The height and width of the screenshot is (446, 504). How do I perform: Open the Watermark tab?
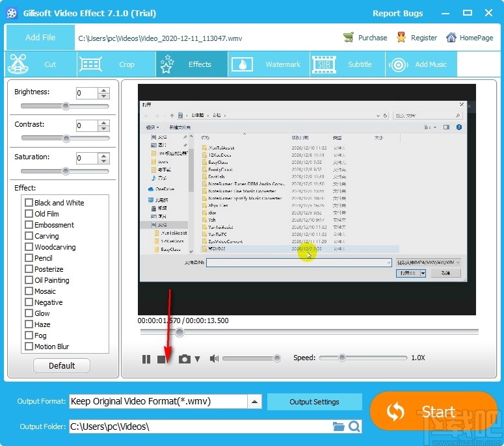click(x=269, y=64)
